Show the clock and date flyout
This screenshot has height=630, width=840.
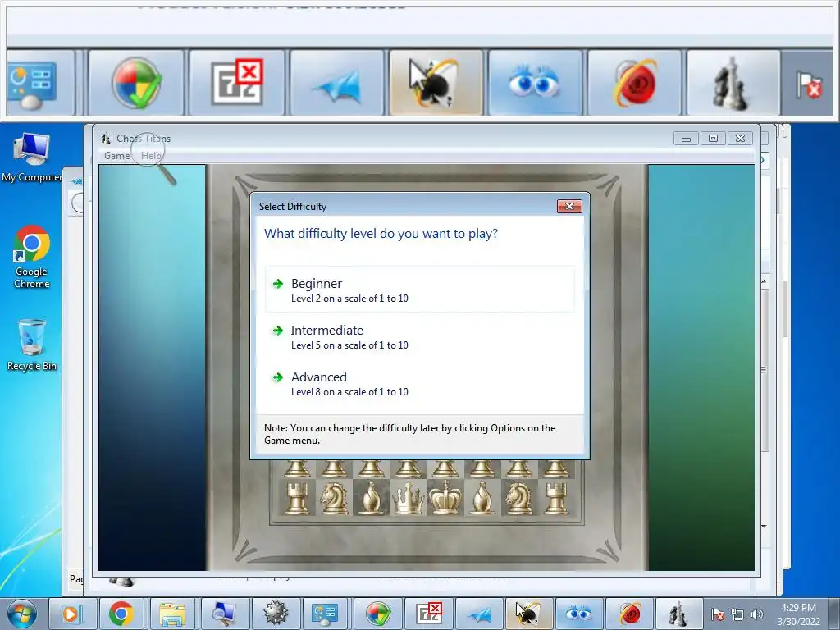click(x=799, y=614)
